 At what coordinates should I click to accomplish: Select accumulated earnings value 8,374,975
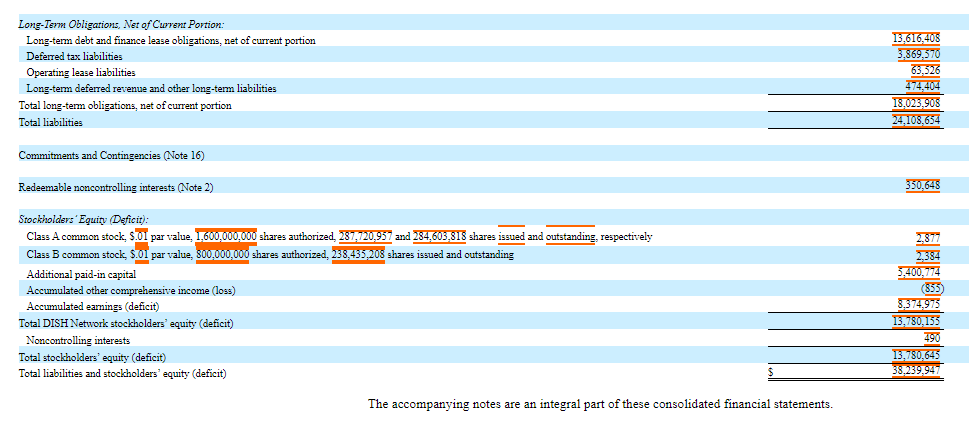pos(919,305)
